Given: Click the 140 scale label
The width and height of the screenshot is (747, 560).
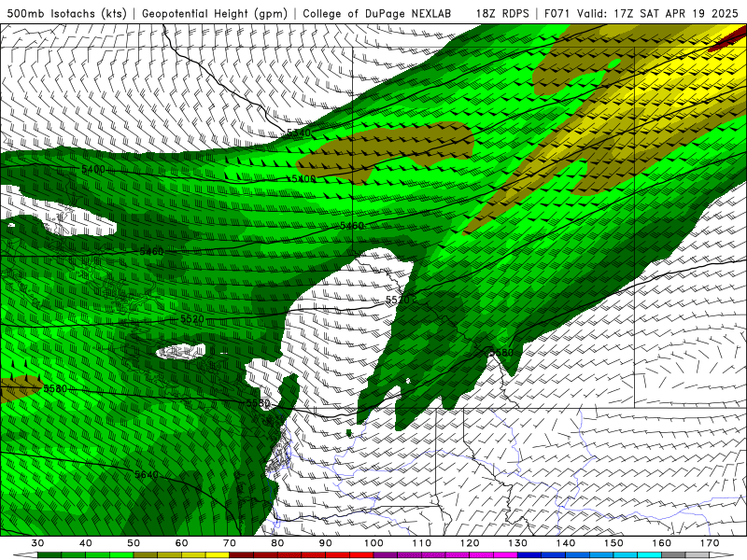Looking at the screenshot, I should pyautogui.click(x=566, y=543).
